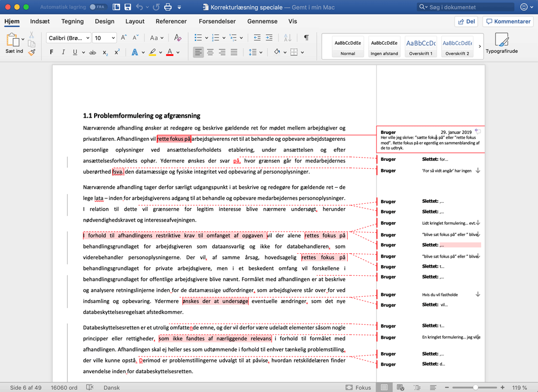Toggle right text alignment
Viewport: 538px width, 392px height.
point(222,52)
